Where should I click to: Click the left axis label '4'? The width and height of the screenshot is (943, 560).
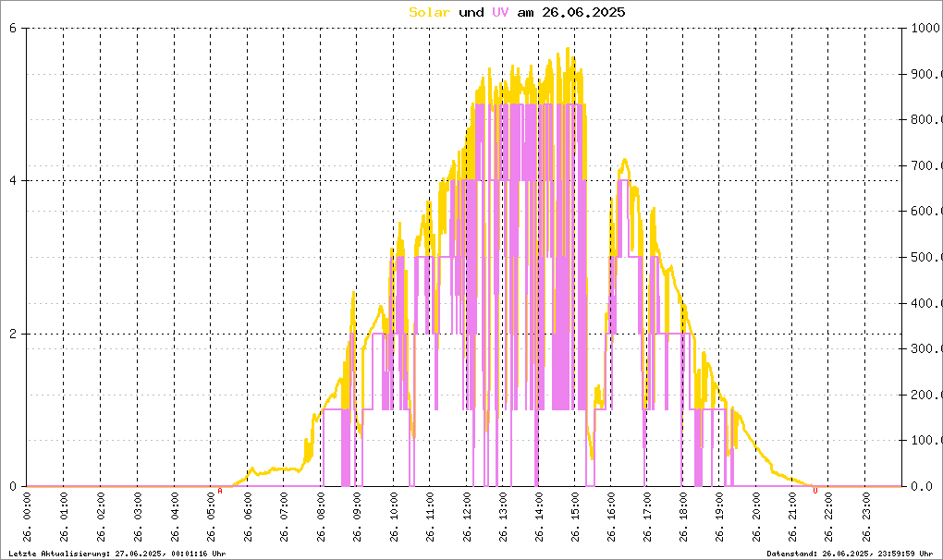pyautogui.click(x=13, y=180)
